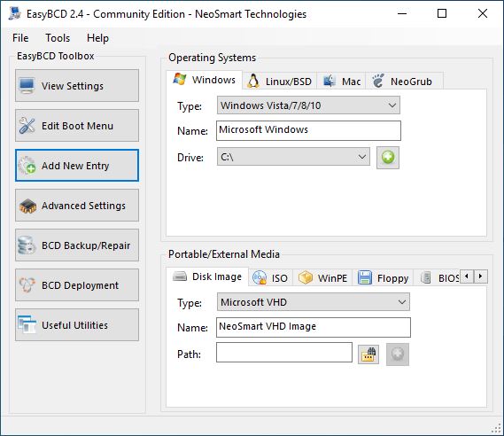
Task: Switch to the ISO media tab
Action: (x=271, y=278)
